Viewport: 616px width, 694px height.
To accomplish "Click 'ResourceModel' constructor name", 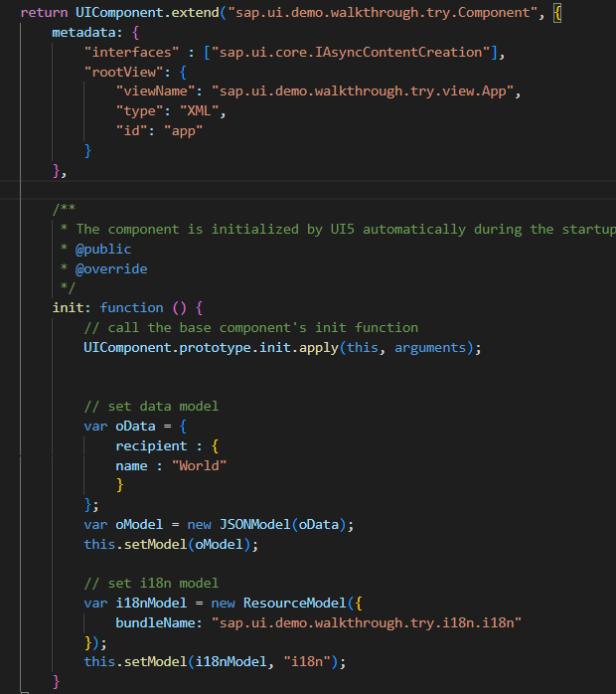I will (295, 603).
